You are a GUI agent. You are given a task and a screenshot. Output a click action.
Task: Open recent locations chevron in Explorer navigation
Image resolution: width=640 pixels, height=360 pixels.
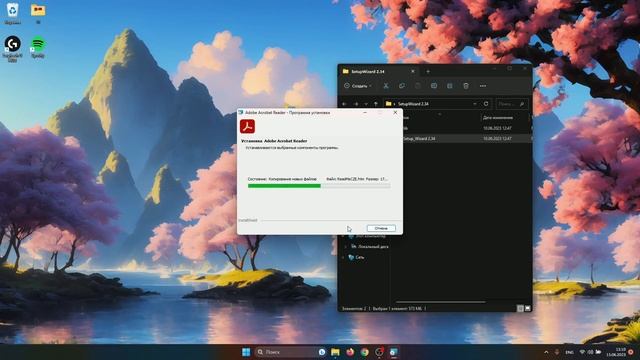(366, 104)
